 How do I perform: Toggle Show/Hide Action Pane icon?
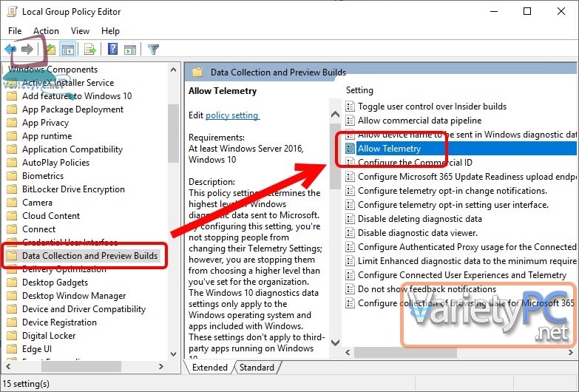tap(130, 49)
